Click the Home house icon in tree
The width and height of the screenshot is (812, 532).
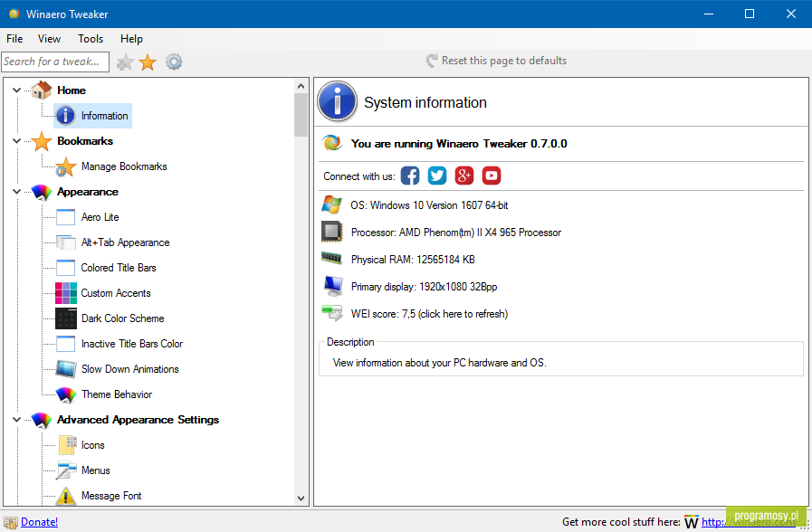(42, 90)
